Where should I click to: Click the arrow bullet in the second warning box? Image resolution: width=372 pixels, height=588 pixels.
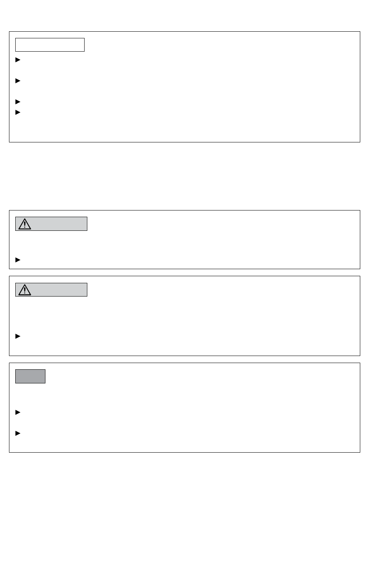(18, 336)
